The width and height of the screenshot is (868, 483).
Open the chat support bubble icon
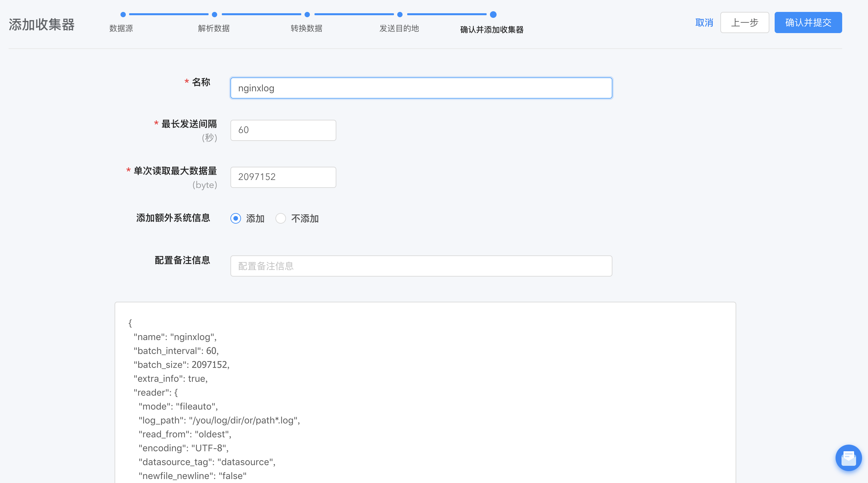click(x=848, y=458)
